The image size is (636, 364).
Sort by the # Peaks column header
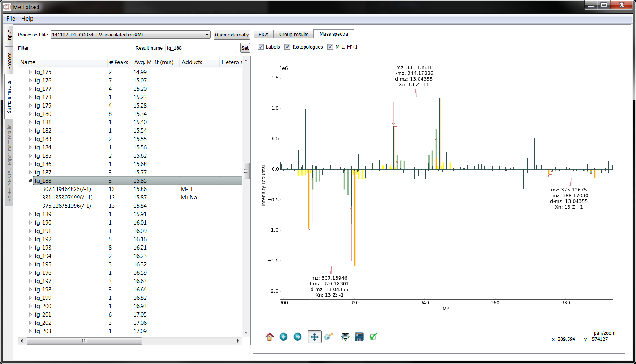(119, 62)
